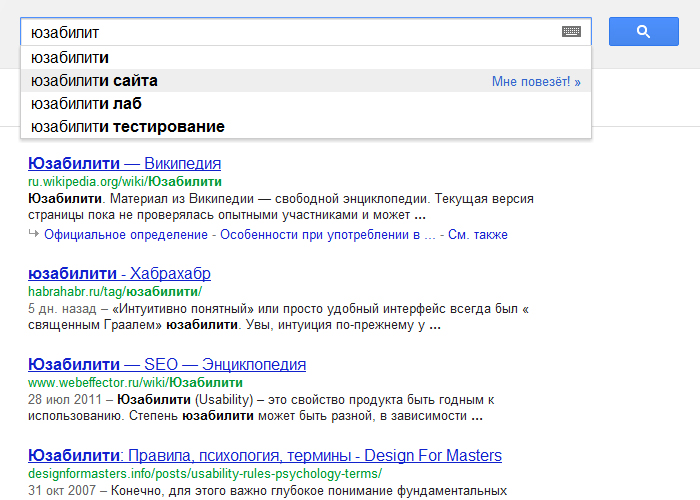The height and width of the screenshot is (500, 700).
Task: Click designformasters.info/posts/usability-rules-psychology-terms/ URL
Action: point(205,473)
